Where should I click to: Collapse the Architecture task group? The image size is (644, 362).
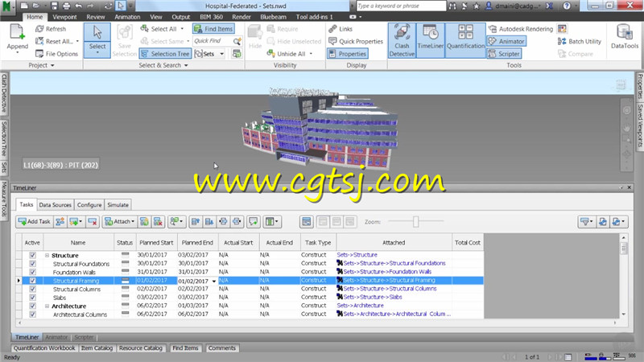click(x=47, y=306)
